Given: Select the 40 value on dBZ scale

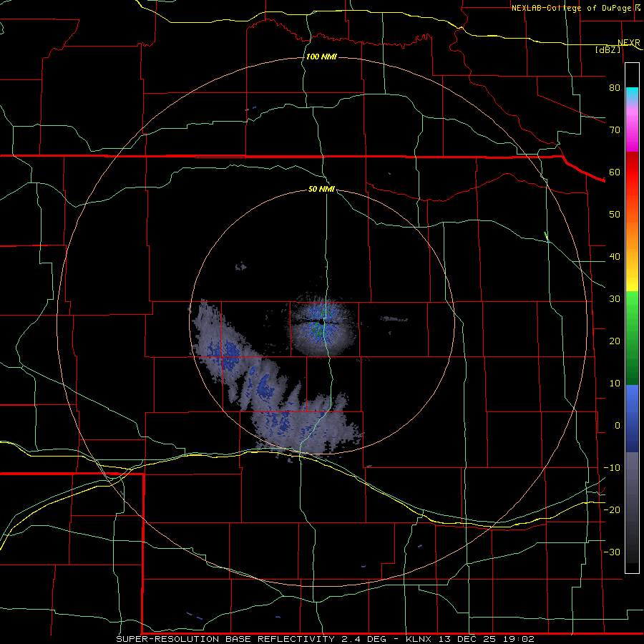Looking at the screenshot, I should [615, 257].
